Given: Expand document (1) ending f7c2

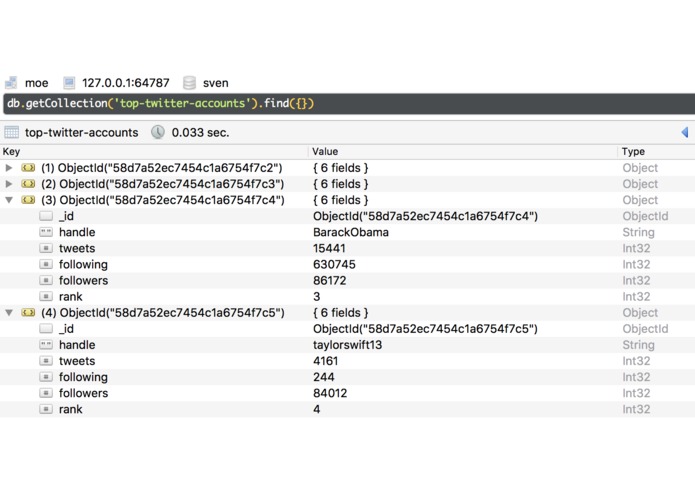Looking at the screenshot, I should click(x=9, y=168).
